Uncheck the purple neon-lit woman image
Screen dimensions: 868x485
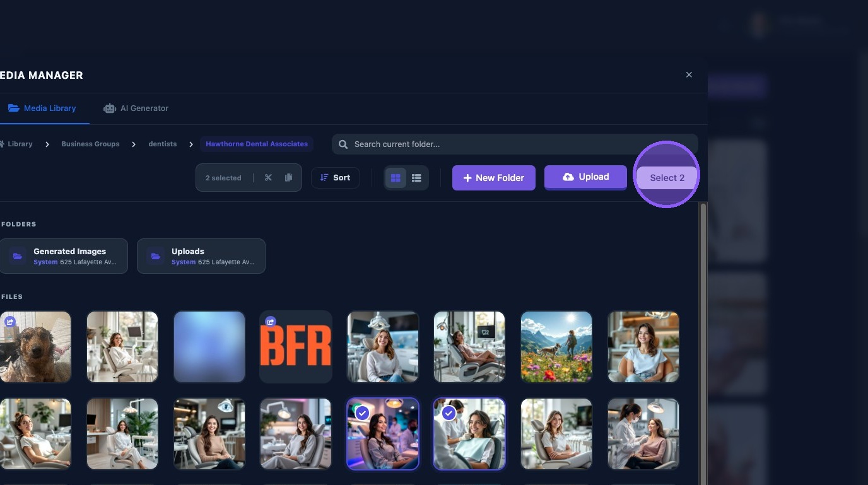[x=383, y=434]
